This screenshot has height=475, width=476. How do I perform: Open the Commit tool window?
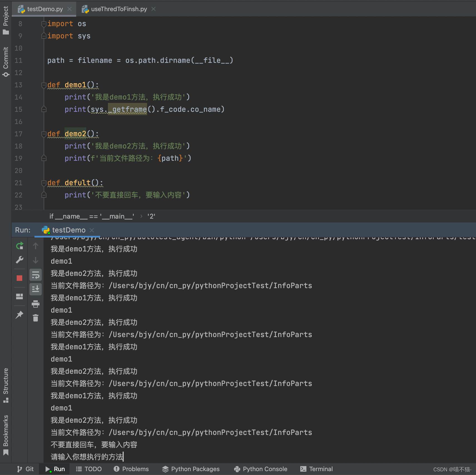[x=6, y=62]
